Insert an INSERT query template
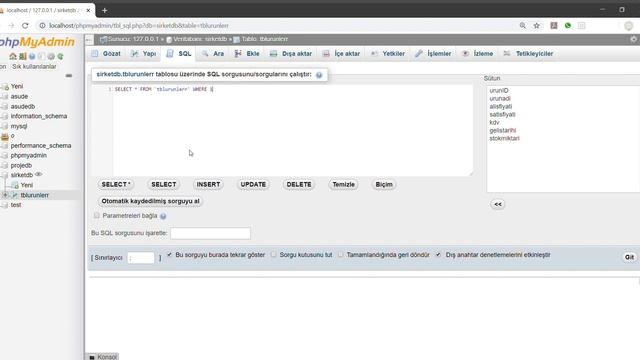This screenshot has height=360, width=640. tap(208, 184)
